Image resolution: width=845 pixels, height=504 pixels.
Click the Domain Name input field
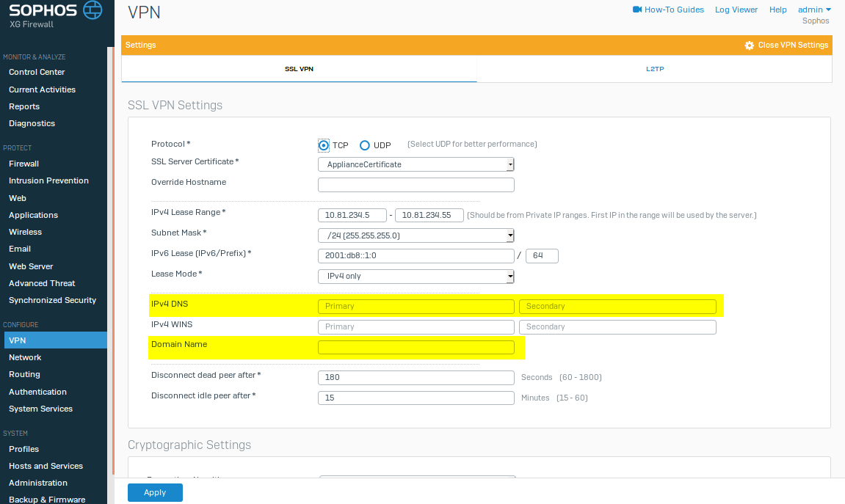click(416, 347)
